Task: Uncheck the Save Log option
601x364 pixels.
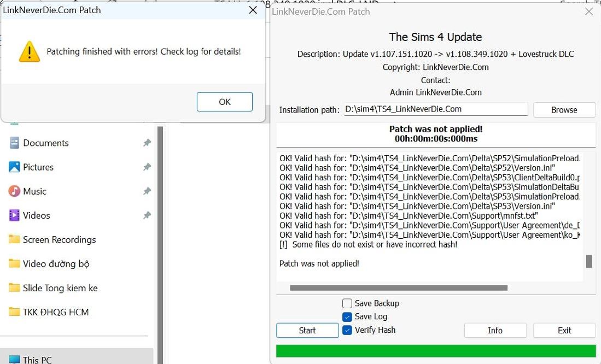Action: click(x=346, y=316)
